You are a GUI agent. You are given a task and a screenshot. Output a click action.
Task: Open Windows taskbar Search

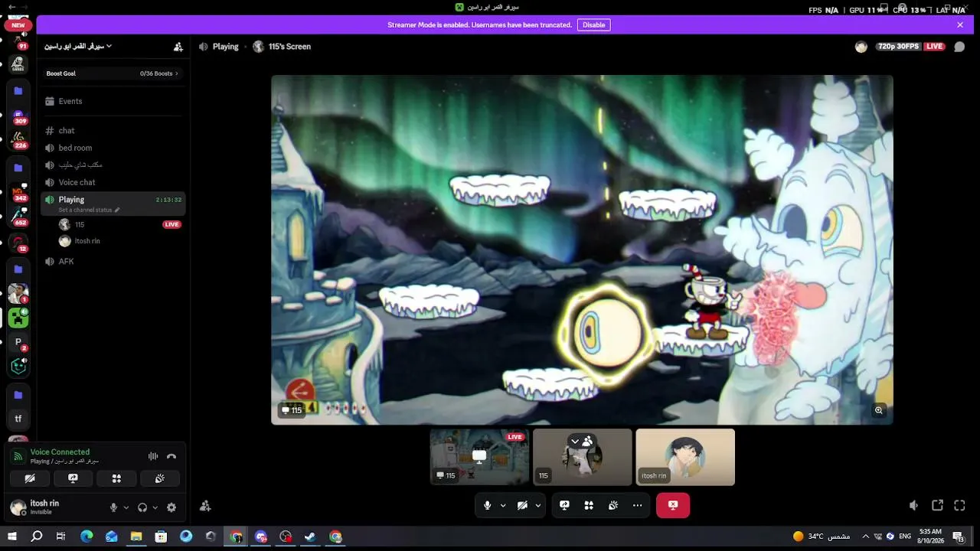36,536
